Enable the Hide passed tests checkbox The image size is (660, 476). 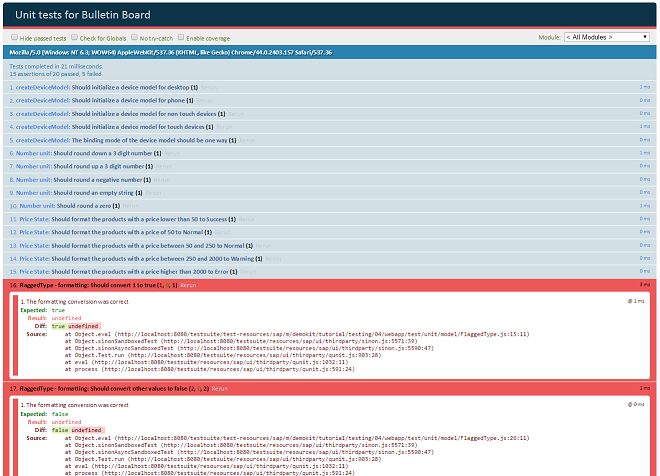14,37
